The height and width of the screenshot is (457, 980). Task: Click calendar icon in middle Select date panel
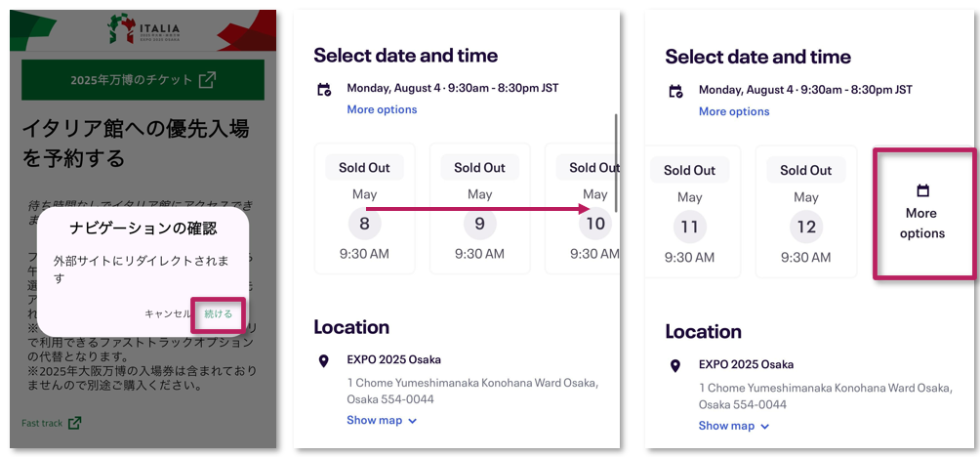point(324,90)
